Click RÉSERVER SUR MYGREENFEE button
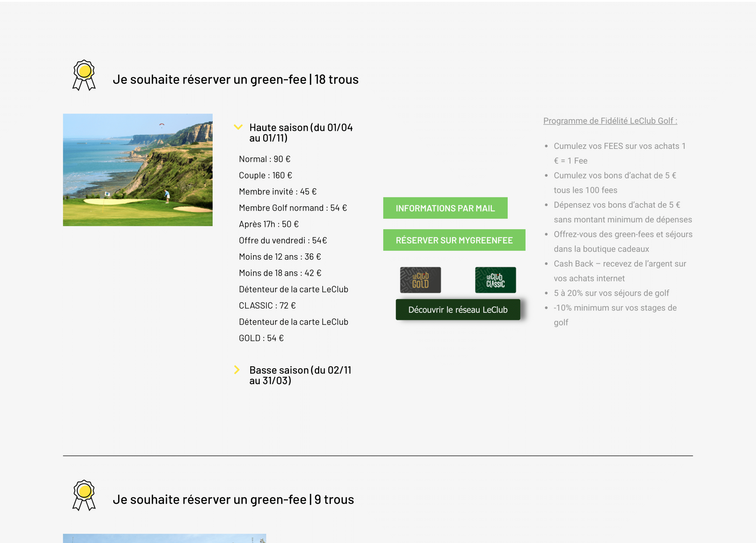Viewport: 756px width, 543px height. coord(454,240)
